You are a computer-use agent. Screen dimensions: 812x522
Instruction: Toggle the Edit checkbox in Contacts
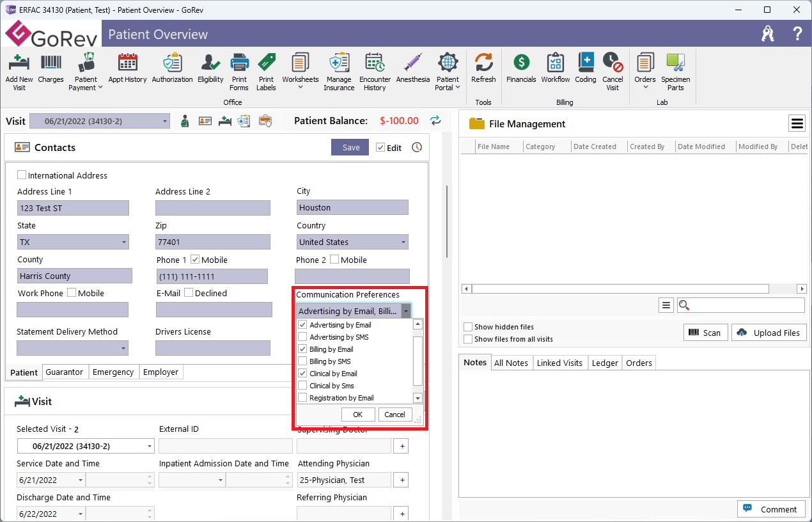point(380,147)
